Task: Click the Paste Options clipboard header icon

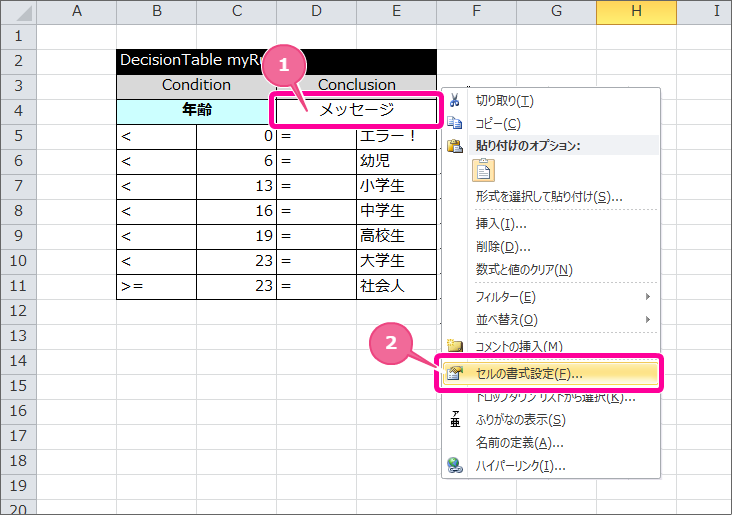Action: pyautogui.click(x=454, y=146)
